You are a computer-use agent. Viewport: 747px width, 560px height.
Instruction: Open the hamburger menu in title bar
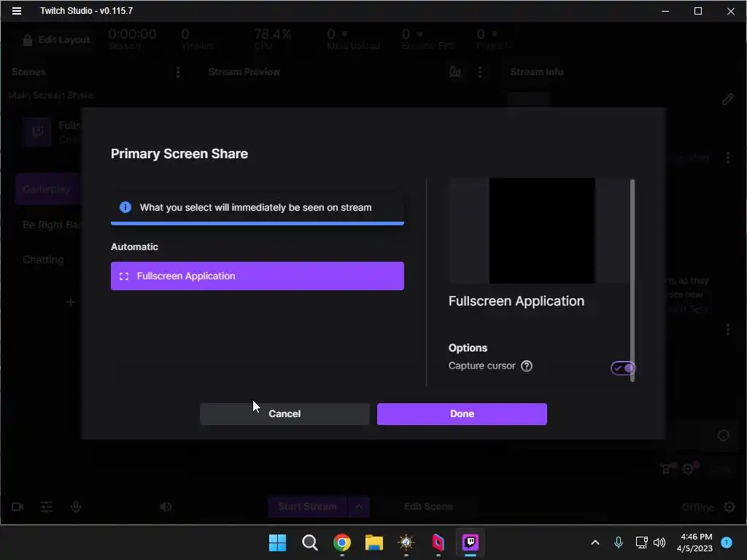(17, 10)
